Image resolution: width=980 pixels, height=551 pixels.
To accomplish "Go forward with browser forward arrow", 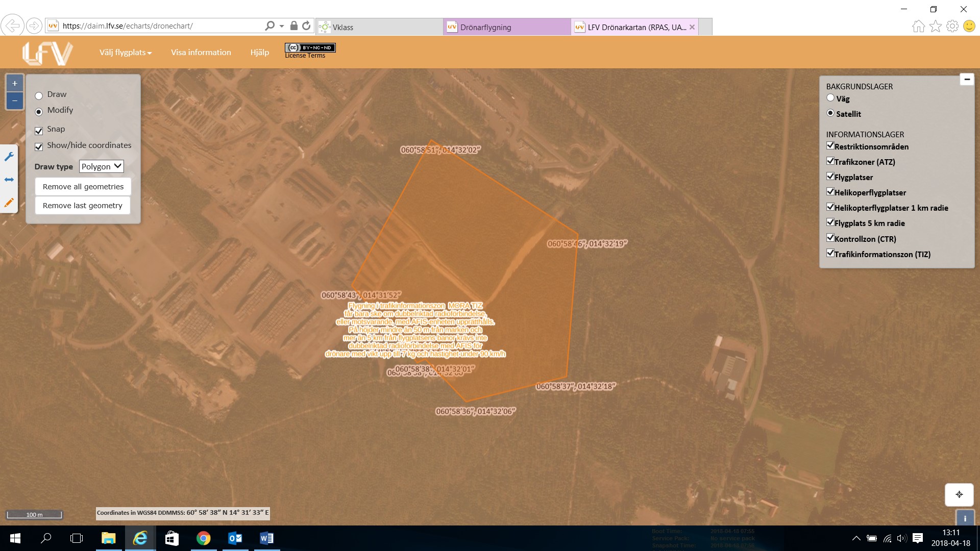I will point(34,26).
